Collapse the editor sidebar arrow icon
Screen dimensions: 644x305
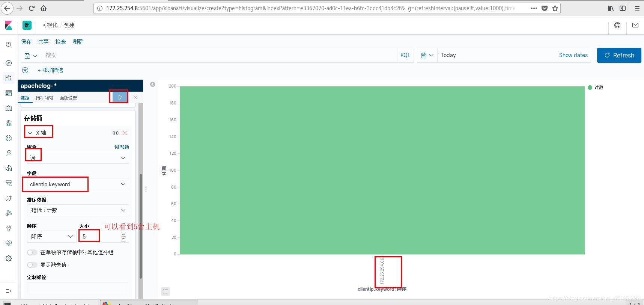153,84
